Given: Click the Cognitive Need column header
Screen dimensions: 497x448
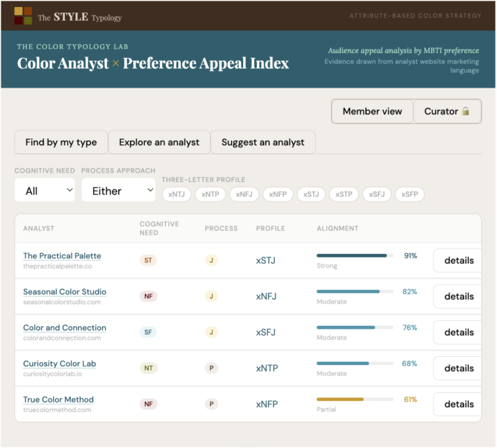Looking at the screenshot, I should point(159,228).
